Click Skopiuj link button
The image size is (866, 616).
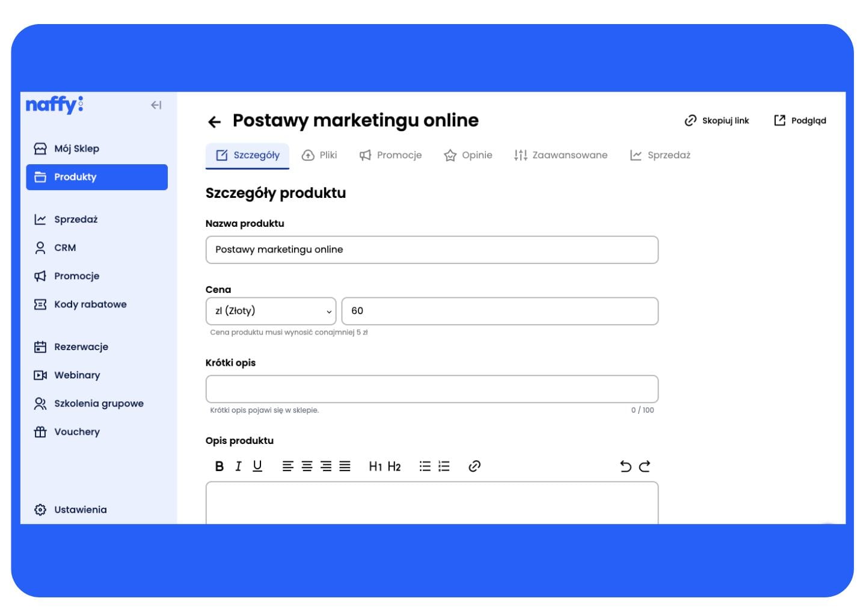(x=717, y=120)
